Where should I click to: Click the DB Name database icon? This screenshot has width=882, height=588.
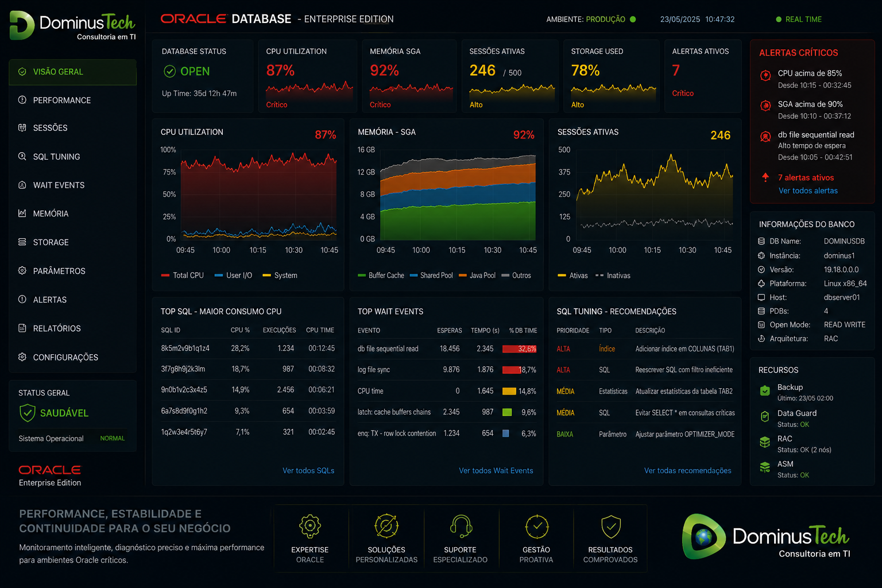click(761, 241)
